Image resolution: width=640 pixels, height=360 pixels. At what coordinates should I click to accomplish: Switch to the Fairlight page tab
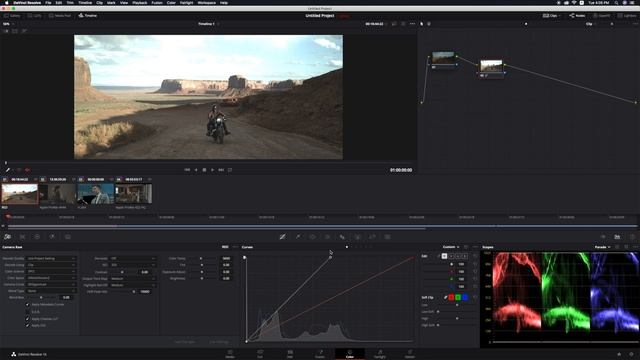click(x=380, y=353)
